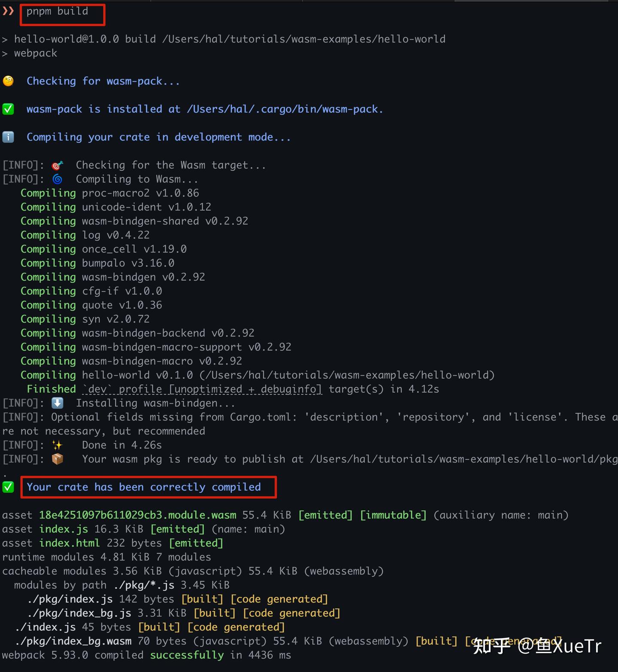This screenshot has height=672, width=618.
Task: Click the magnifying face emoji beside wasm-pack check
Action: coord(8,81)
